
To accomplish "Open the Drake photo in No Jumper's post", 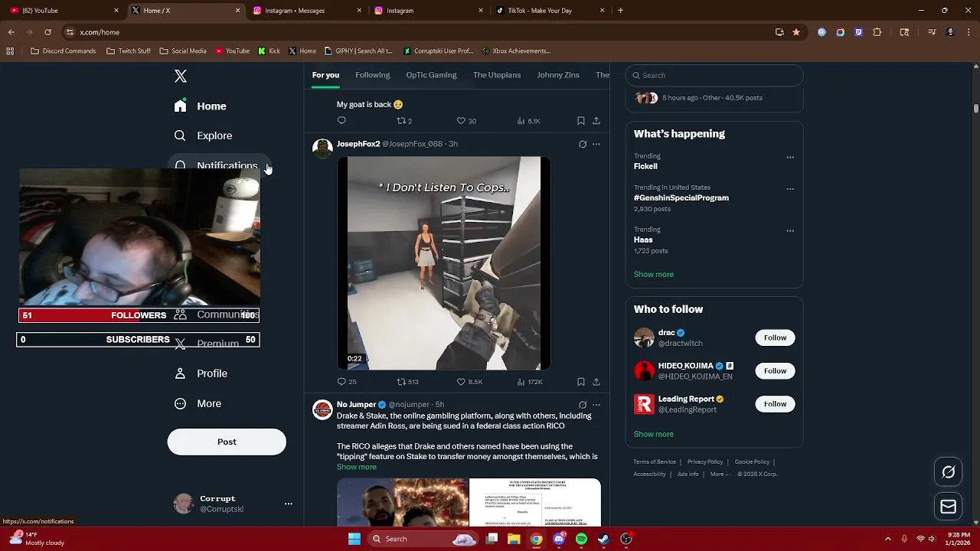I will pyautogui.click(x=402, y=503).
